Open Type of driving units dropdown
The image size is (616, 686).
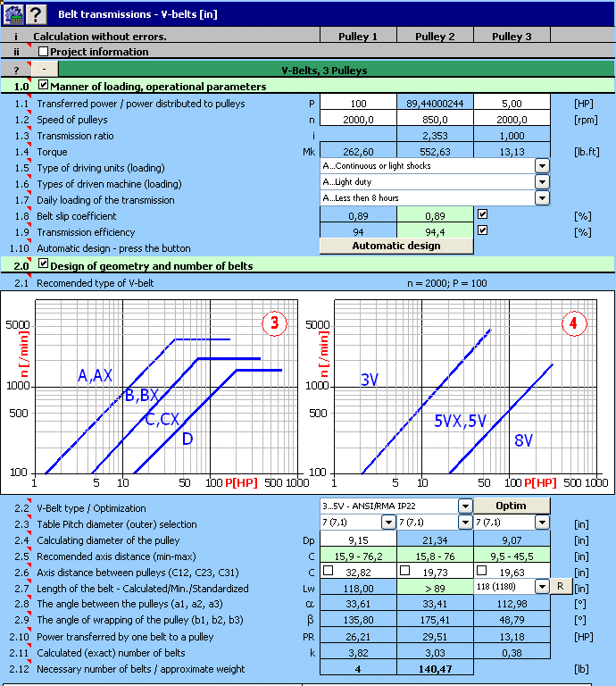542,166
